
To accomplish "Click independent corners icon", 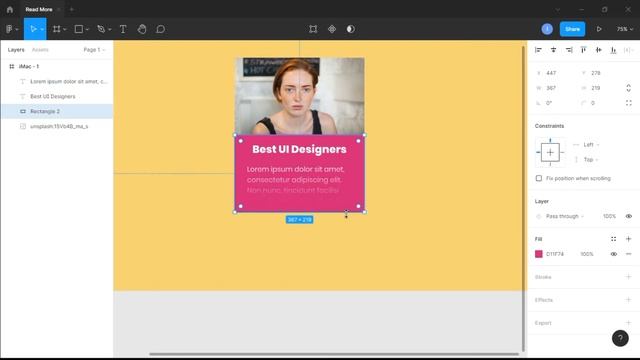I will pos(629,103).
